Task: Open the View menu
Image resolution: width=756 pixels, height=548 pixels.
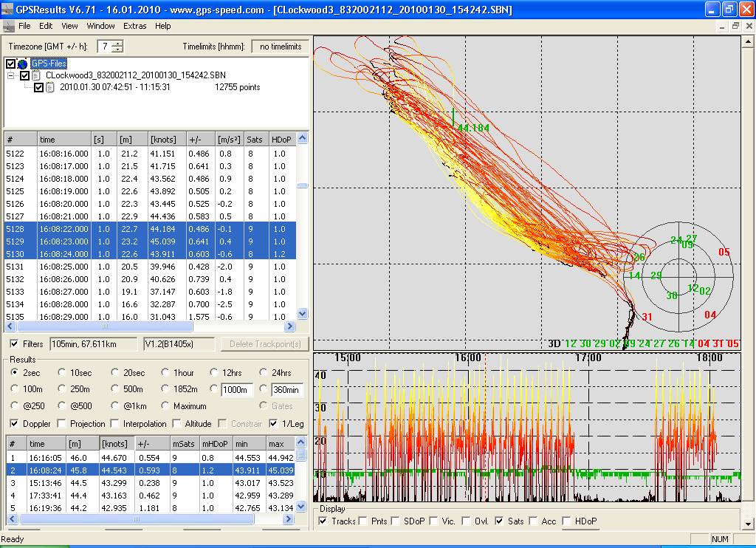Action: (69, 26)
